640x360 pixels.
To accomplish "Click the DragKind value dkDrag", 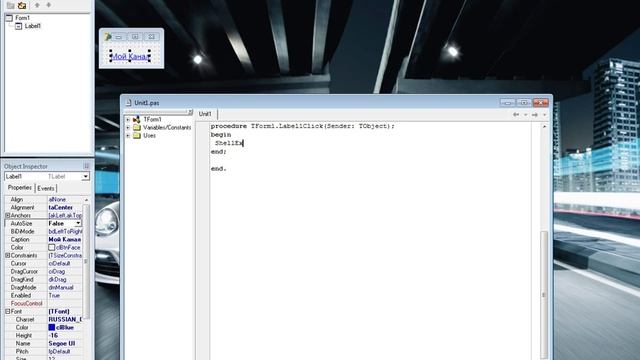I will click(57, 280).
